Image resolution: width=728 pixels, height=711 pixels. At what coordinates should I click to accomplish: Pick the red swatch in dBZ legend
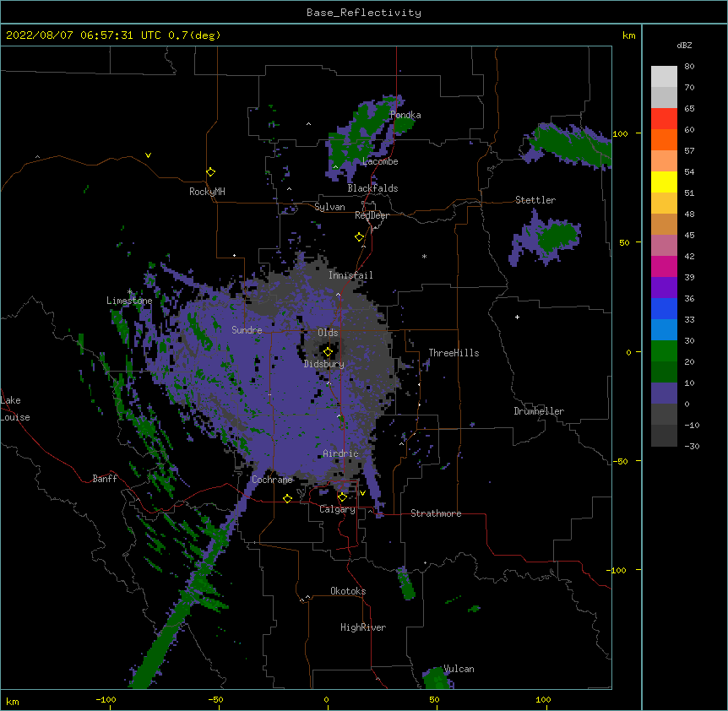pos(664,119)
